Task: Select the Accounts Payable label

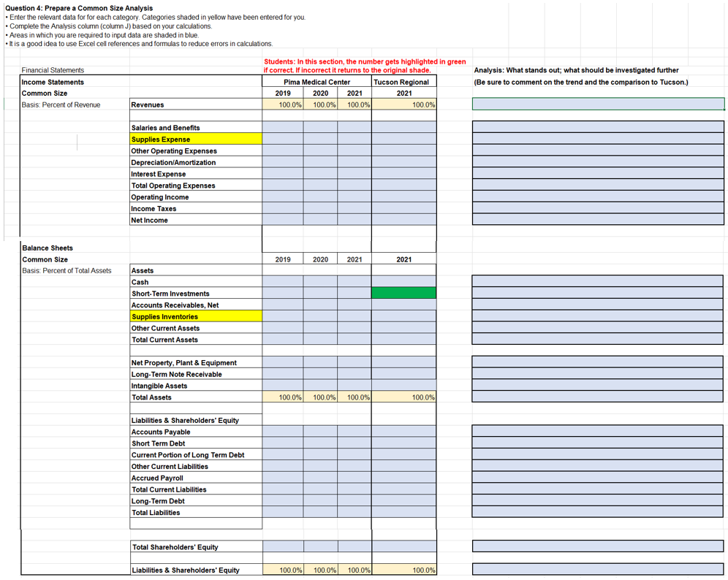Action: pyautogui.click(x=161, y=432)
